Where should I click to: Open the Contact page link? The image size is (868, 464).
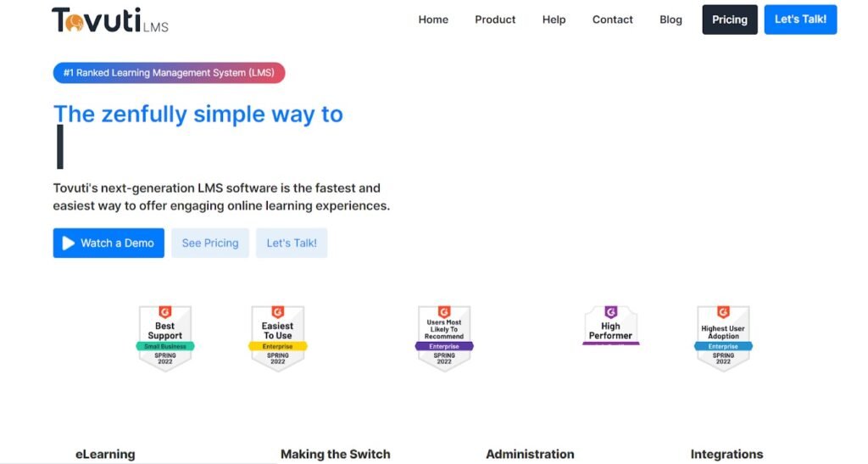coord(612,20)
